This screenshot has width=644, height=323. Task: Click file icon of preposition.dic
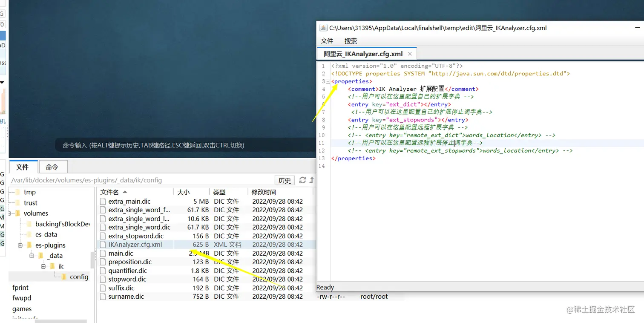[103, 262]
